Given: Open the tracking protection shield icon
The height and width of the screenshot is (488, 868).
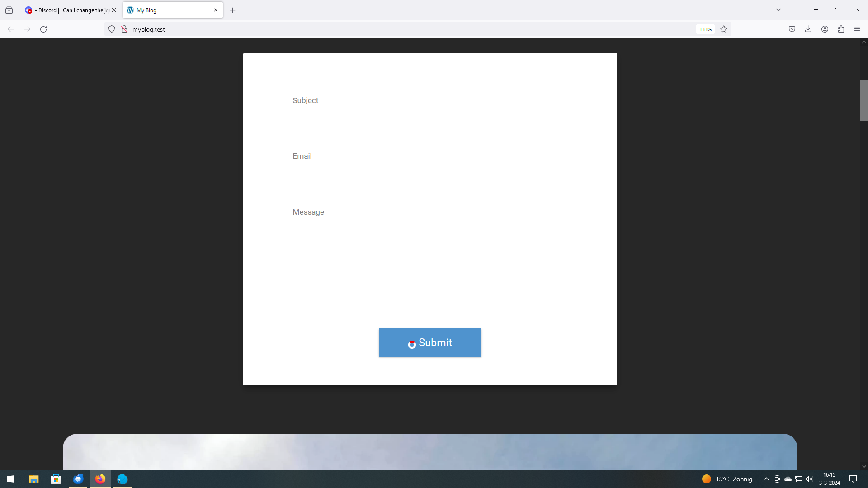Looking at the screenshot, I should coord(112,29).
